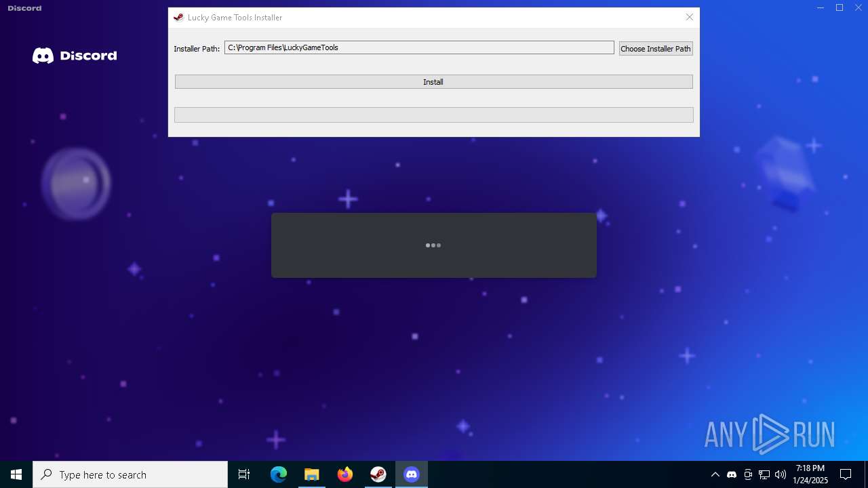Open the clock showing 7:18 PM
Viewport: 868px width, 488px height.
810,474
